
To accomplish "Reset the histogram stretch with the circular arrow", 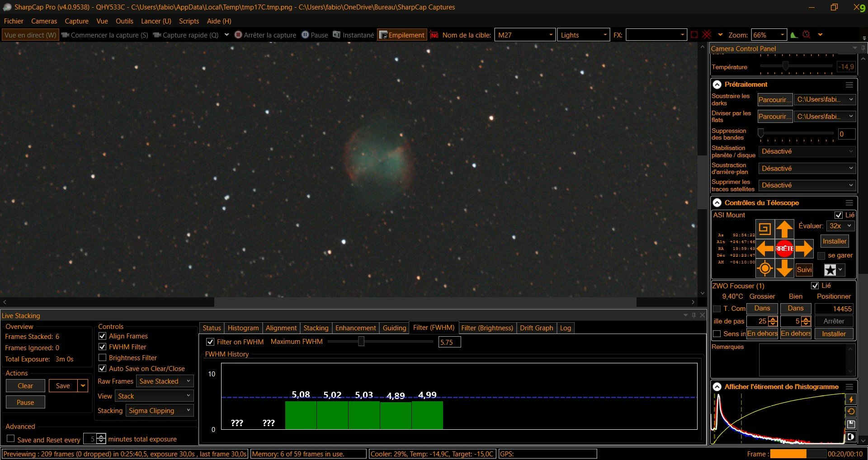I will 851,412.
